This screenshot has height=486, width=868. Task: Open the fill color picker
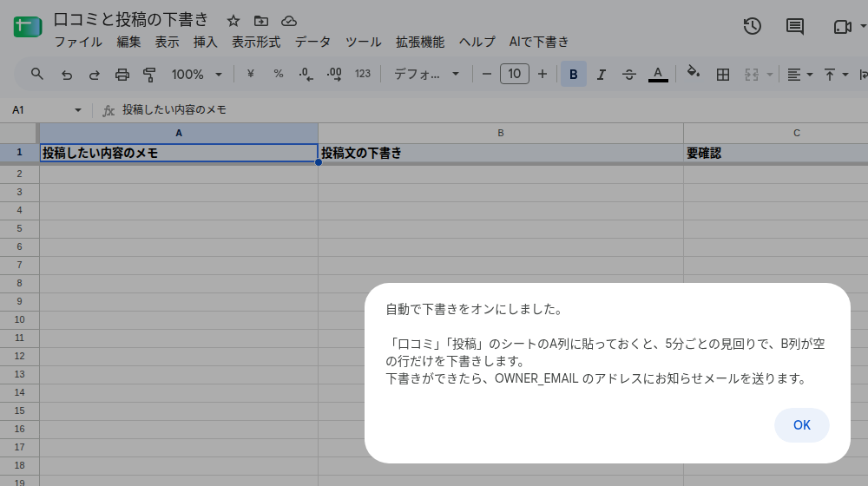693,73
